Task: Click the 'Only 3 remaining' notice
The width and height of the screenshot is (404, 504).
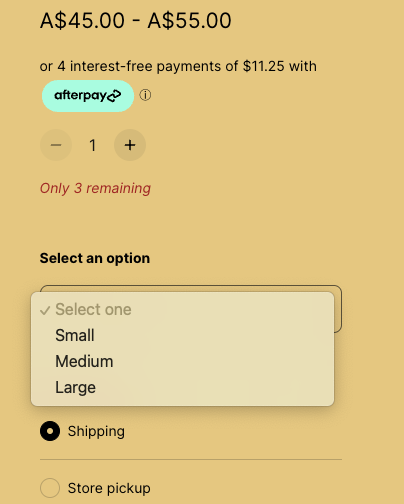Action: 95,188
